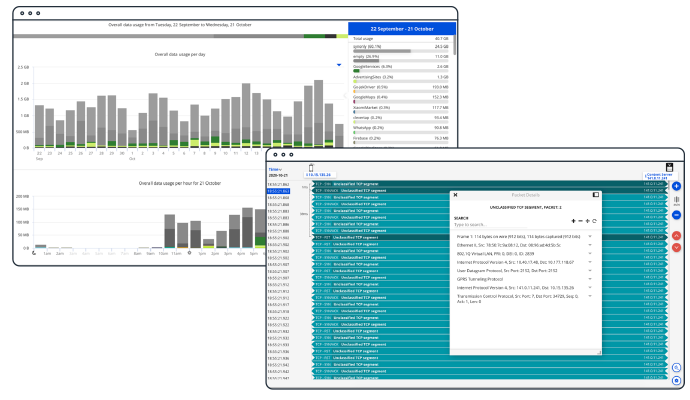The width and height of the screenshot is (690, 400).
Task: Select the XiaomiMarket usage entry
Action: (x=400, y=109)
